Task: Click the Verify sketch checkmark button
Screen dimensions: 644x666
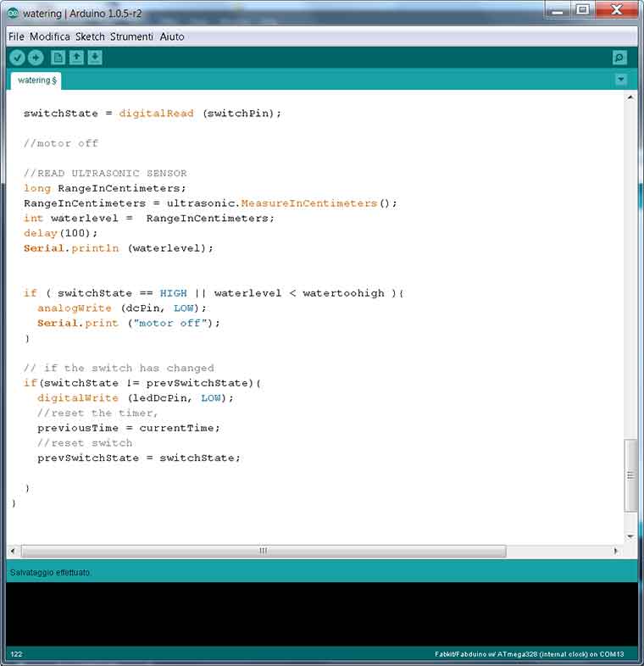Action: pyautogui.click(x=18, y=58)
